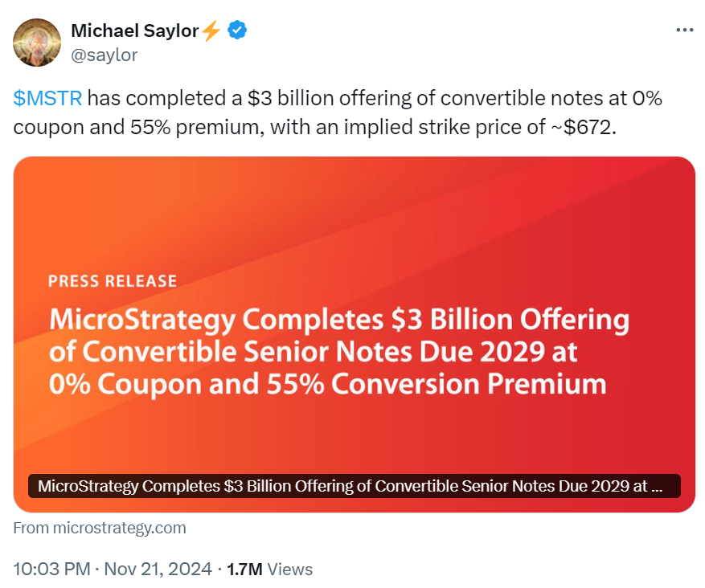Click the lightning bolt emoji in the name

click(211, 30)
